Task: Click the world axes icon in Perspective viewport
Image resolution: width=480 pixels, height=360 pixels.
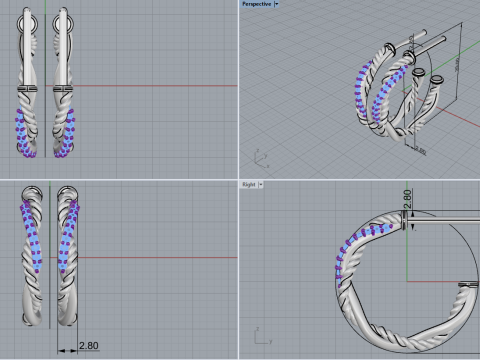Action: (261, 158)
